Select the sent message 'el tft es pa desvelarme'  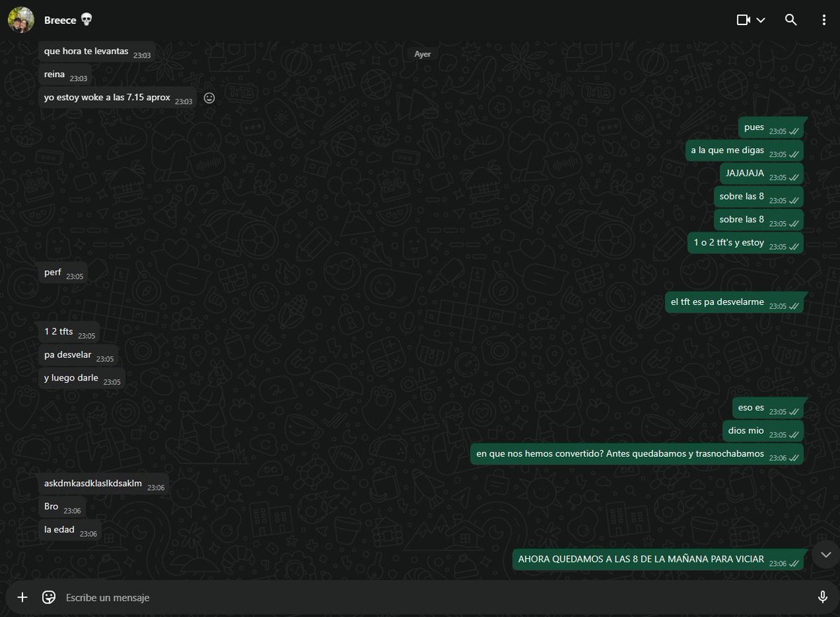[x=734, y=303]
